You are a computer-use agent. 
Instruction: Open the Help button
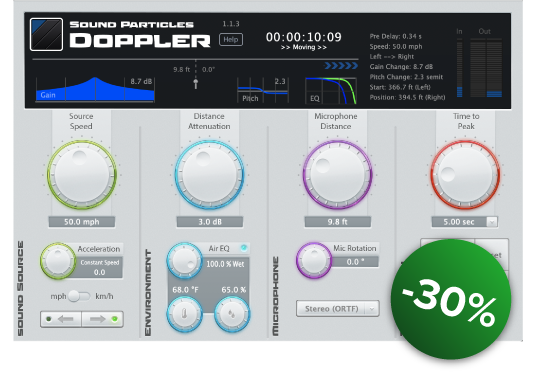coord(231,40)
